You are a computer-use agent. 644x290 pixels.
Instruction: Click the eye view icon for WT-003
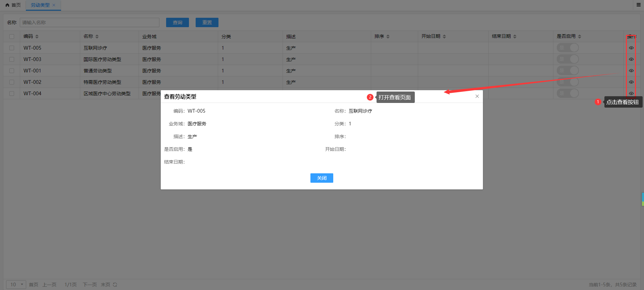631,59
